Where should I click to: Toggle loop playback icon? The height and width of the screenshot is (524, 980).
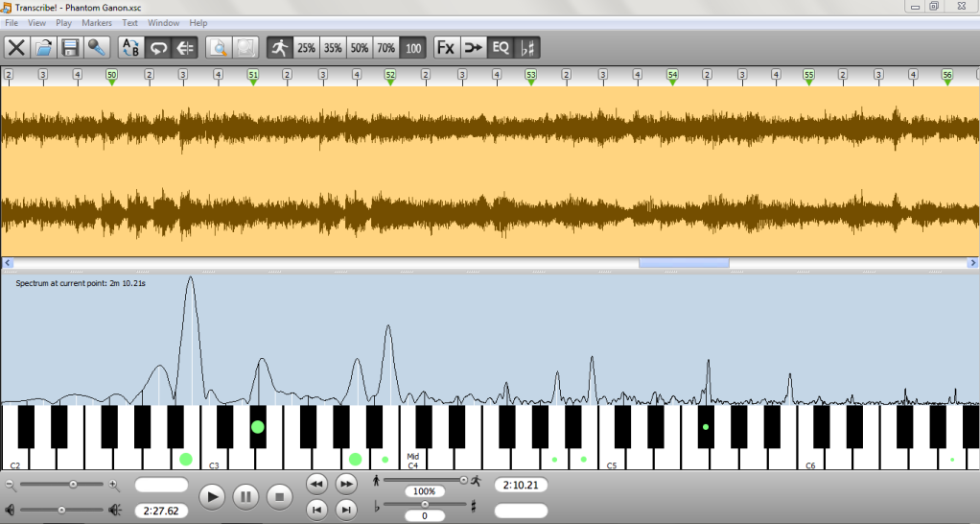158,48
